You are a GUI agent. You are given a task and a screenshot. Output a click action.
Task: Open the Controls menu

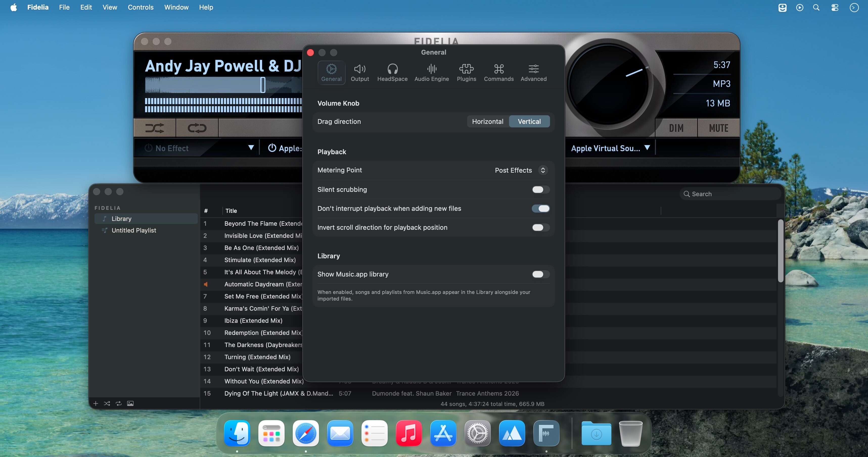141,7
